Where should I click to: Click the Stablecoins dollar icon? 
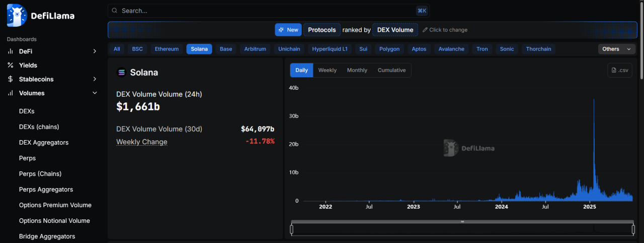10,79
